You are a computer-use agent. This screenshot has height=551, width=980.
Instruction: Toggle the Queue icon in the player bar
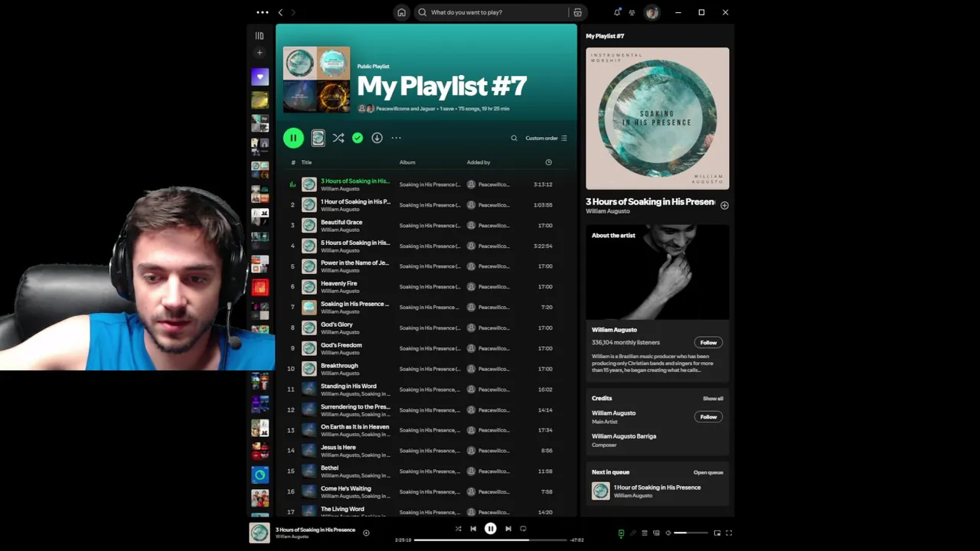645,533
